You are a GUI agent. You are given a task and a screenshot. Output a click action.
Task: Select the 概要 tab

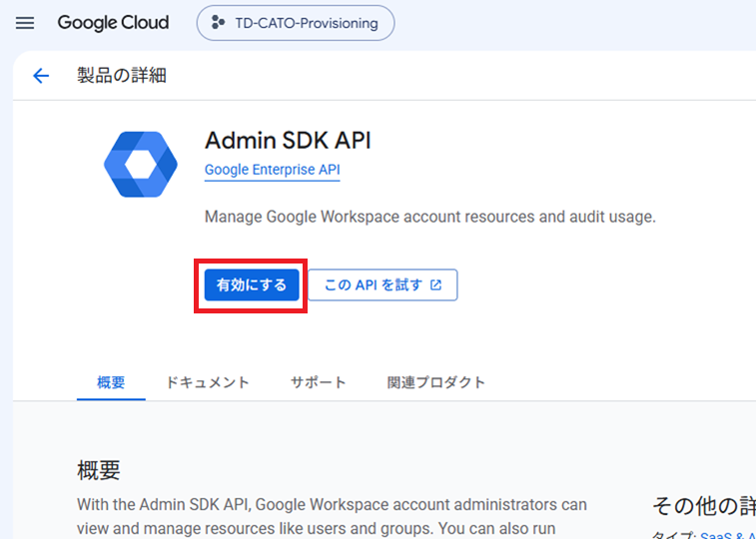[x=111, y=382]
